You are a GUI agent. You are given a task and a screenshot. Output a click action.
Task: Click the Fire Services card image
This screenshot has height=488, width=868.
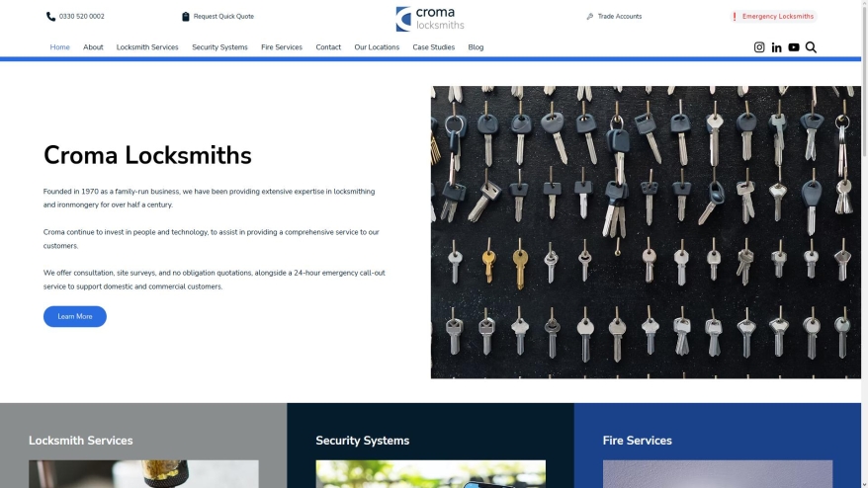718,474
